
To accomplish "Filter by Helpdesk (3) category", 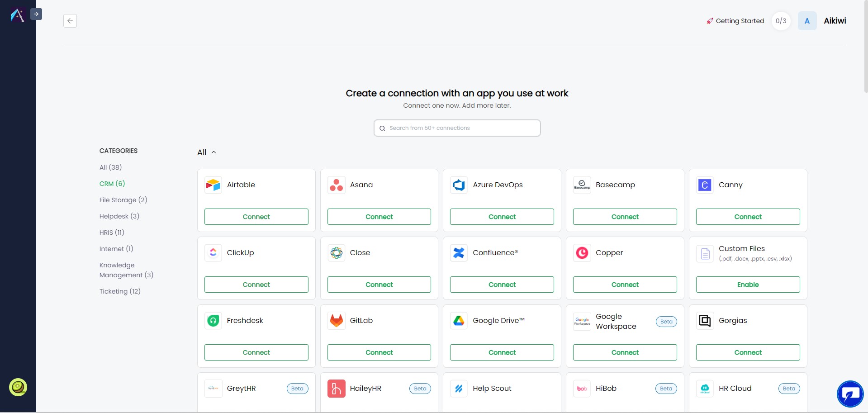I will pyautogui.click(x=119, y=216).
